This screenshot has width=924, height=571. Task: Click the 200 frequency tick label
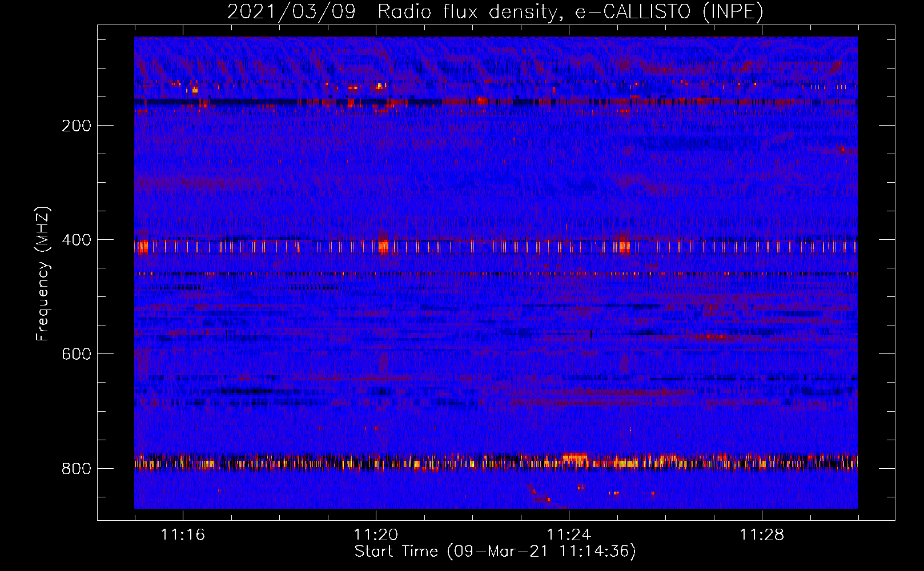77,126
